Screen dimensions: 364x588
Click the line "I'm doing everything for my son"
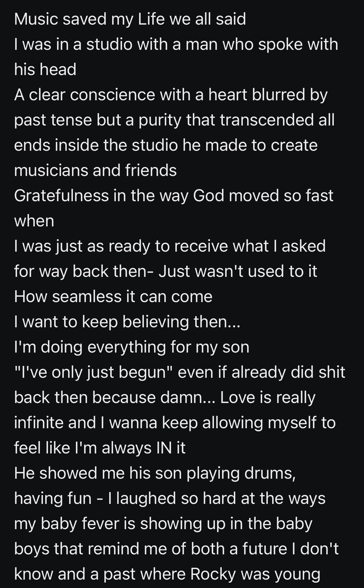click(132, 347)
